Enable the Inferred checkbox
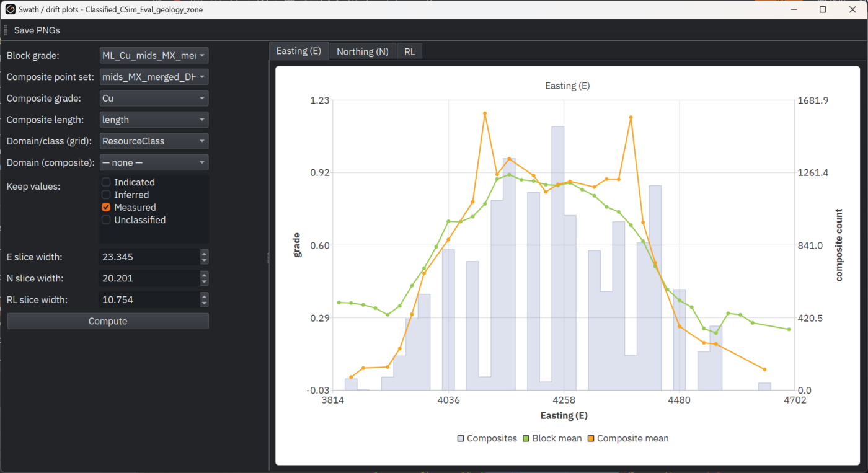The height and width of the screenshot is (473, 868). point(106,195)
